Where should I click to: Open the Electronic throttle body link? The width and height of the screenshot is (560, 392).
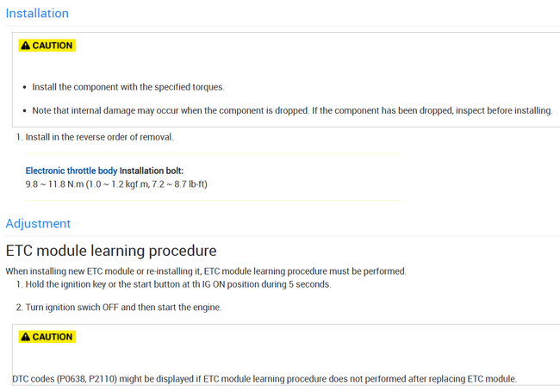point(72,171)
